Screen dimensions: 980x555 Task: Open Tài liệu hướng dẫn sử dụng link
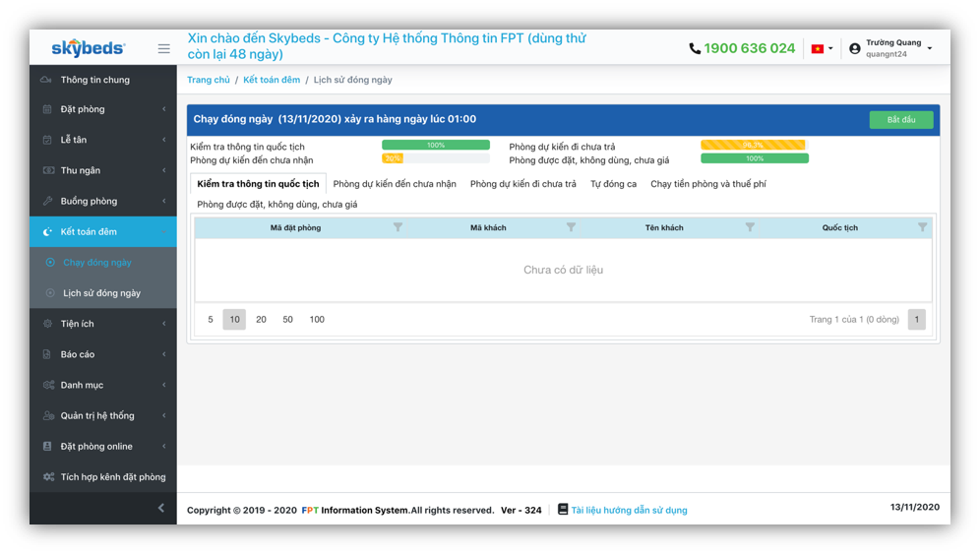coord(629,510)
